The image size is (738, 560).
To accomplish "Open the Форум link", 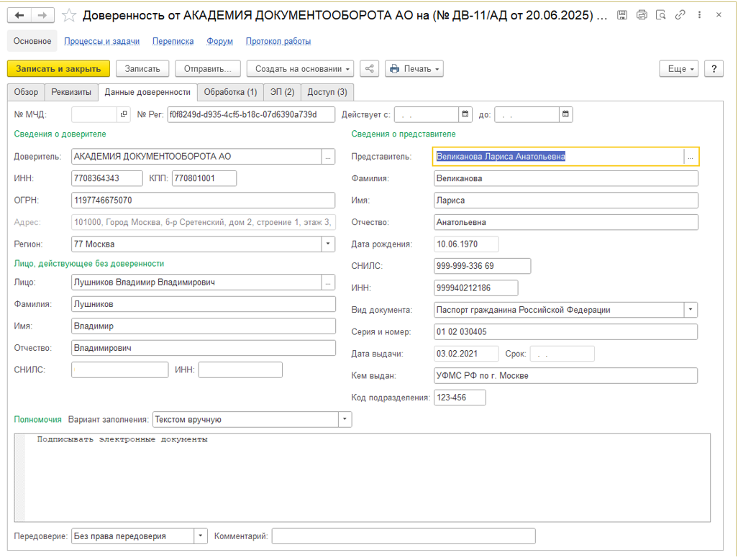I will 220,42.
